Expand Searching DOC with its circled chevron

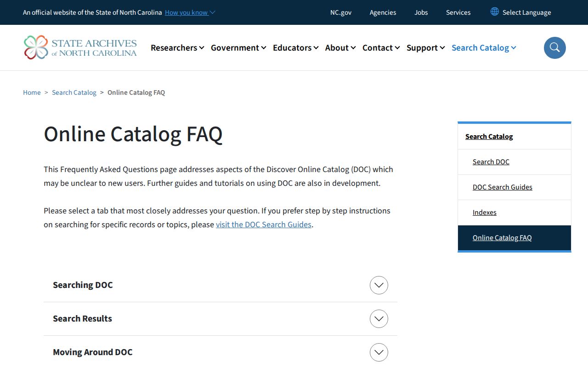379,285
